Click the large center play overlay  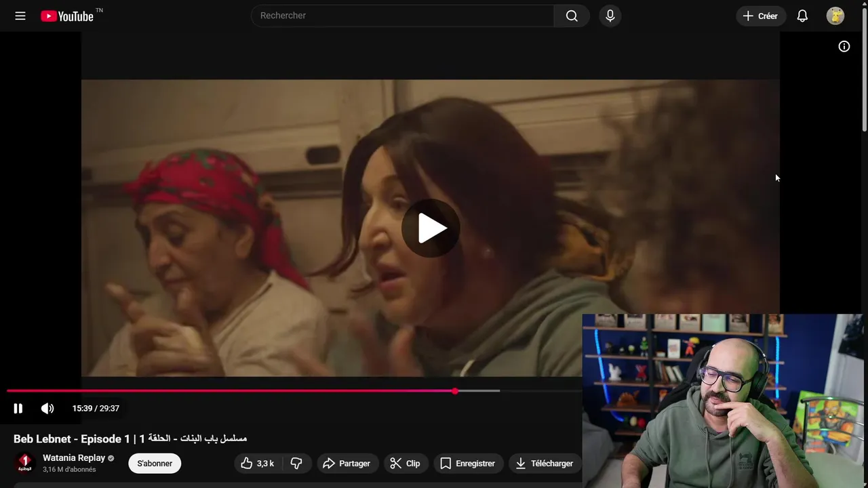coord(431,228)
